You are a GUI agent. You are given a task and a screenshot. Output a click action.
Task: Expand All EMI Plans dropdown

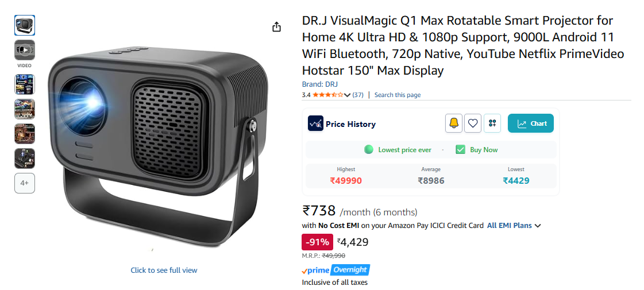click(x=514, y=226)
